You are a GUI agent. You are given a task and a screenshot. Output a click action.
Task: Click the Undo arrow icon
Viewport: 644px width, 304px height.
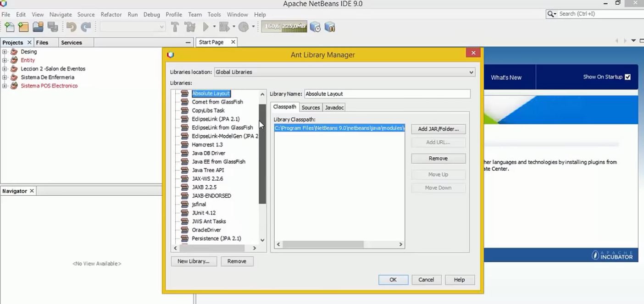click(71, 27)
